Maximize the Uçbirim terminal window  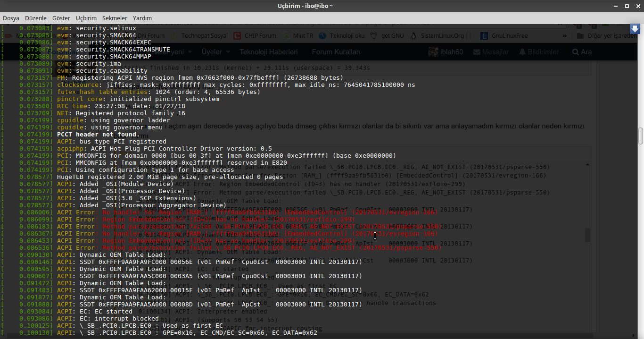pyautogui.click(x=627, y=6)
